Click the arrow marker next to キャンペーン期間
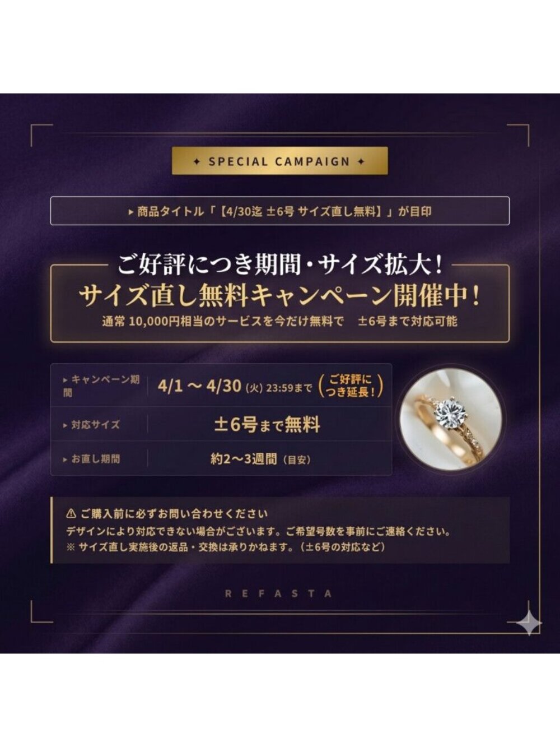 [x=66, y=380]
